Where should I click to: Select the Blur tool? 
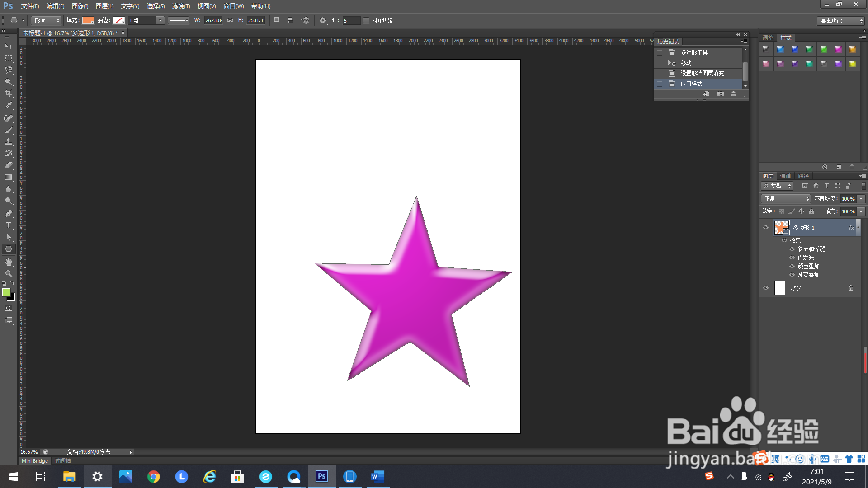pos(9,189)
